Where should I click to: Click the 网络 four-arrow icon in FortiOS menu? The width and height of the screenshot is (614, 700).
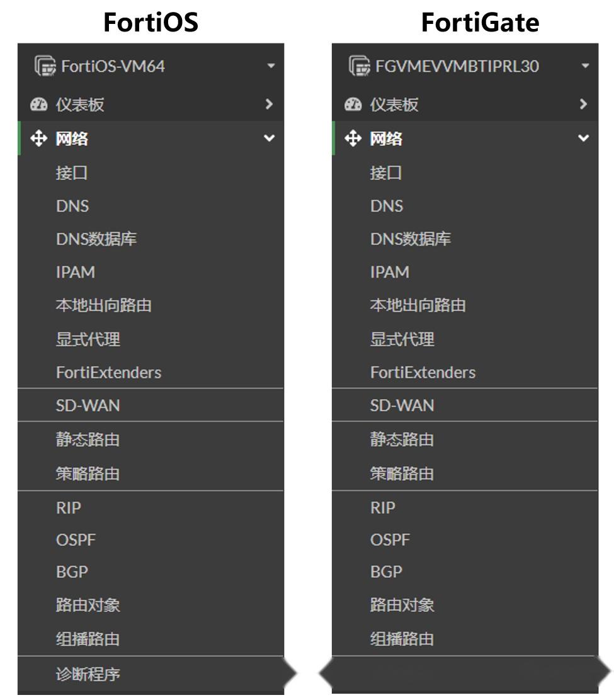[39, 140]
